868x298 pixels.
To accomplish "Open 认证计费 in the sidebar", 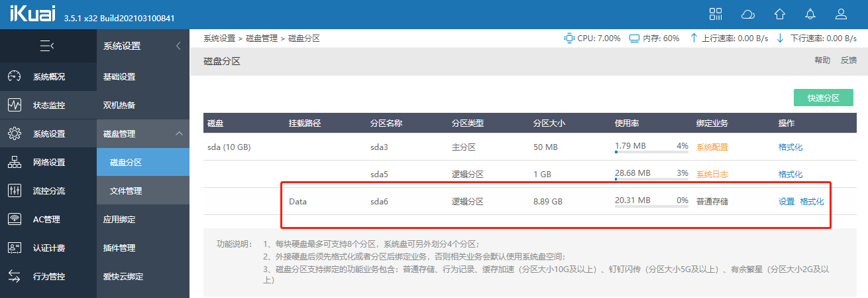I will (48, 248).
